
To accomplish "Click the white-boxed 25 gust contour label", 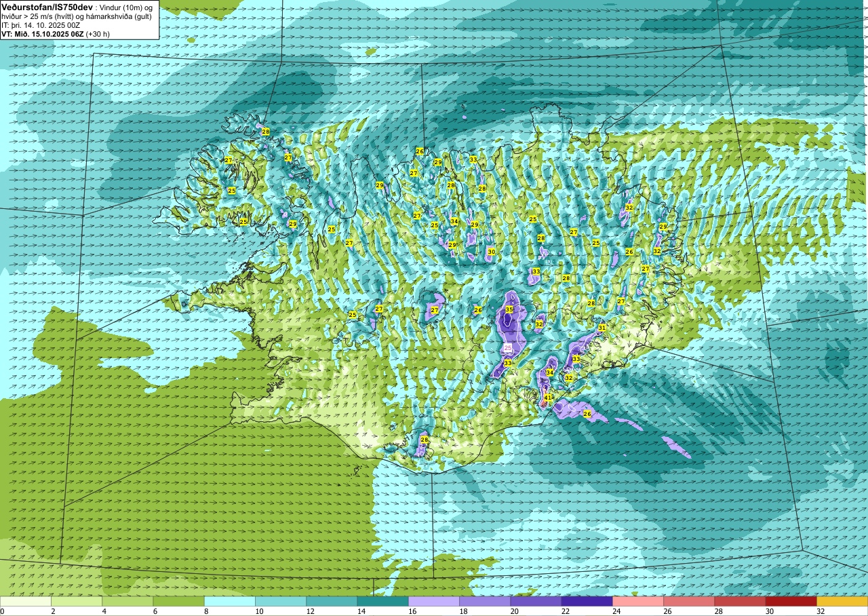I will tap(508, 347).
